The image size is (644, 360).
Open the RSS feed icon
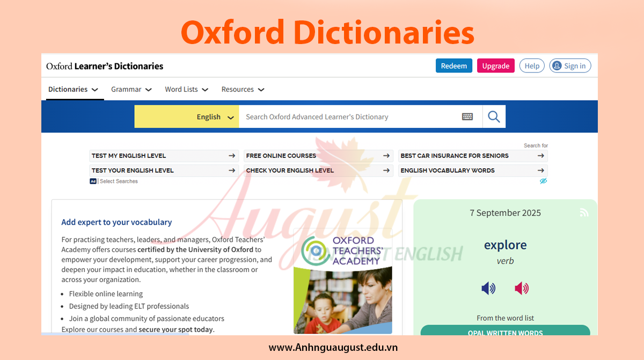pyautogui.click(x=584, y=213)
